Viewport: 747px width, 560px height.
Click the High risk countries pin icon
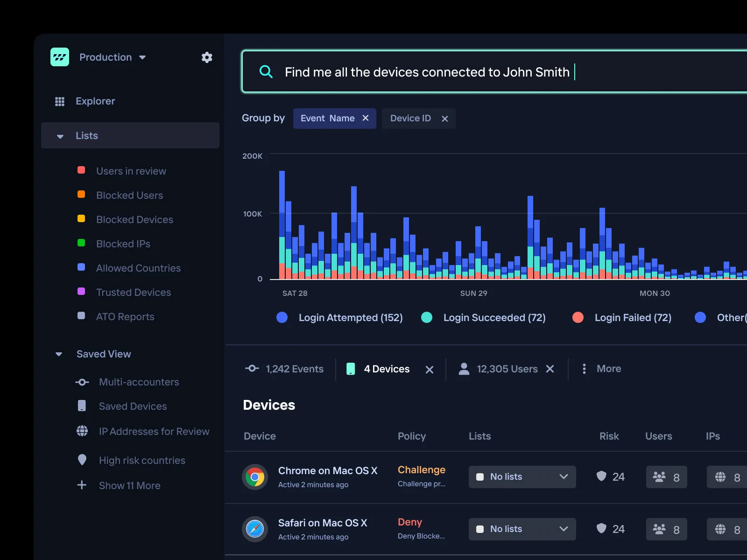point(82,460)
